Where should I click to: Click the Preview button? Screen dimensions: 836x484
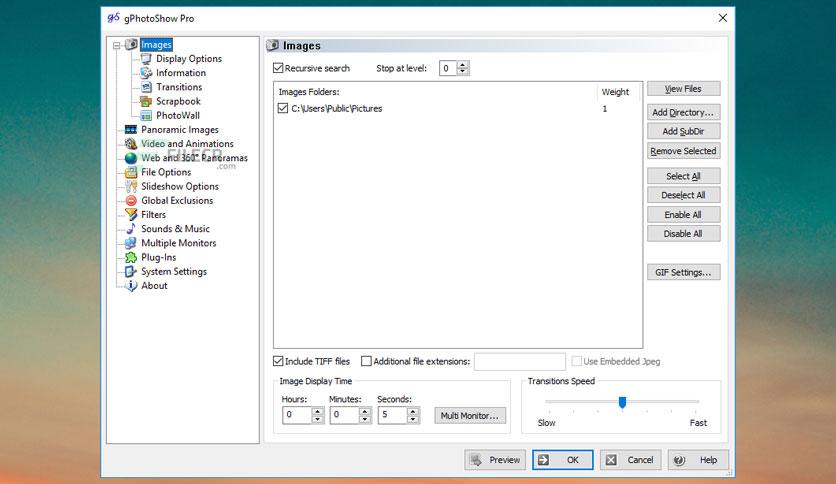(495, 459)
